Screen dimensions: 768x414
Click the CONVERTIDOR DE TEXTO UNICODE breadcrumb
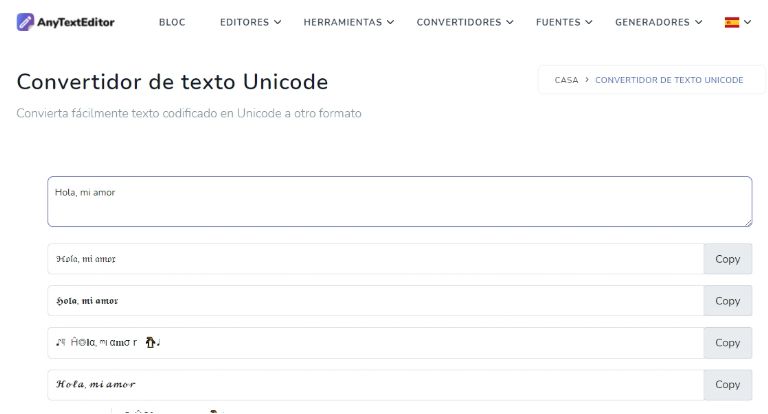point(669,80)
